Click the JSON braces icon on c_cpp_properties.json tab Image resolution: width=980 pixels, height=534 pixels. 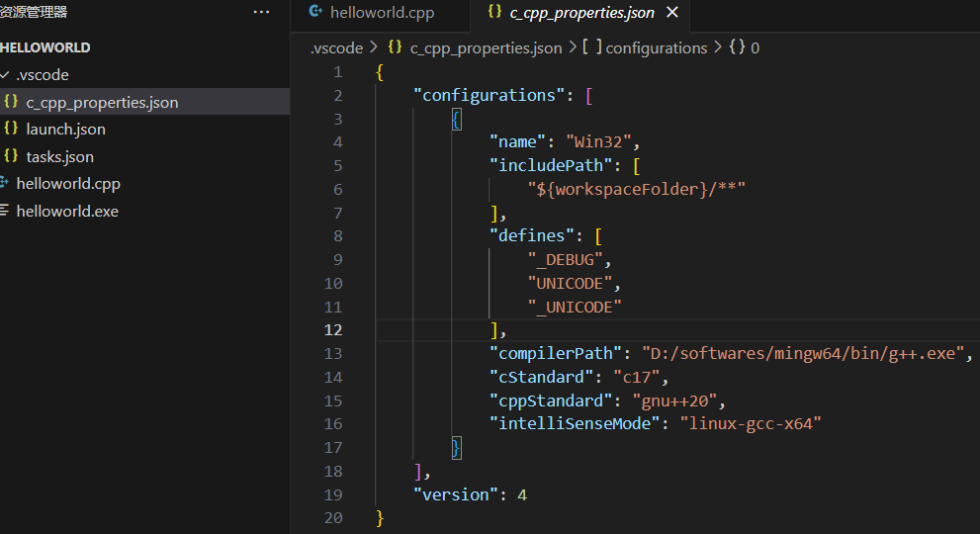[494, 13]
